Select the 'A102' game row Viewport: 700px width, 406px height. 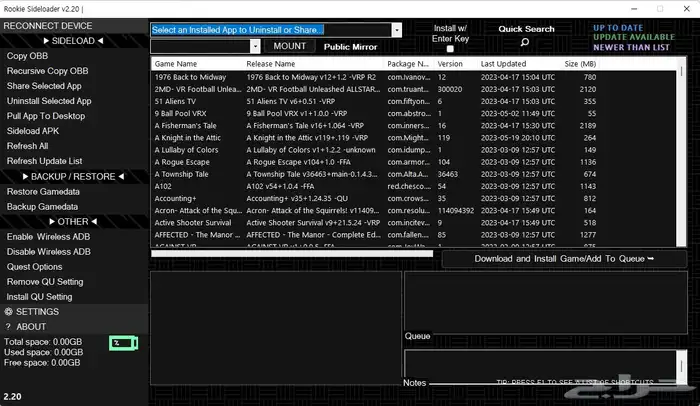pyautogui.click(x=375, y=186)
